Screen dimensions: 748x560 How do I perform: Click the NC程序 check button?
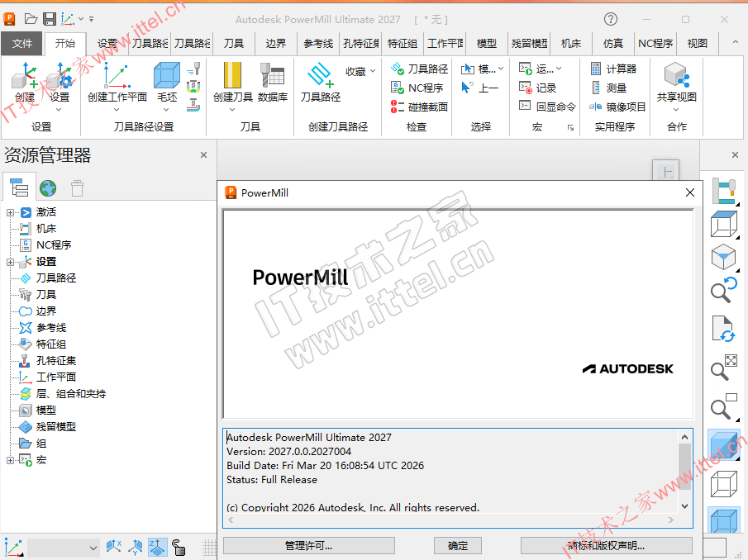(x=417, y=88)
